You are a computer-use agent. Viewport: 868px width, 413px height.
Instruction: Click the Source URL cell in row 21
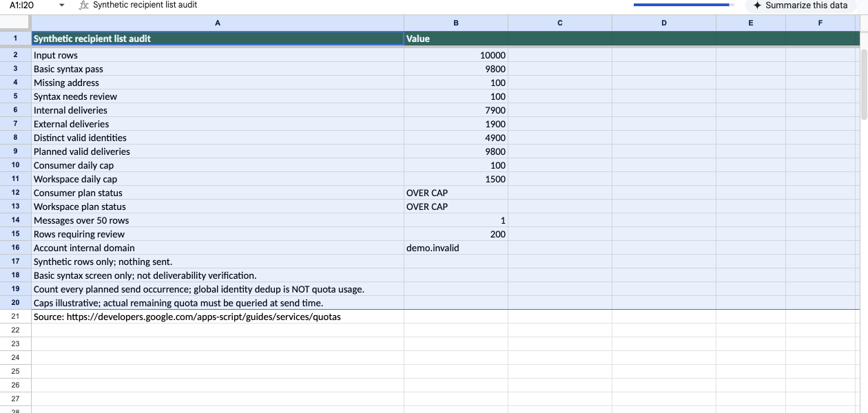[x=218, y=317]
